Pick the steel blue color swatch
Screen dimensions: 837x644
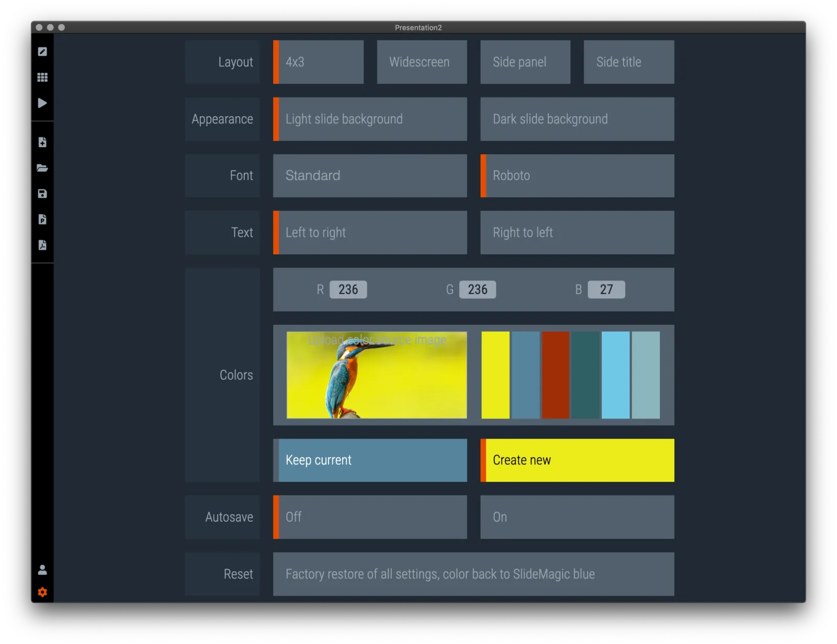click(x=525, y=375)
